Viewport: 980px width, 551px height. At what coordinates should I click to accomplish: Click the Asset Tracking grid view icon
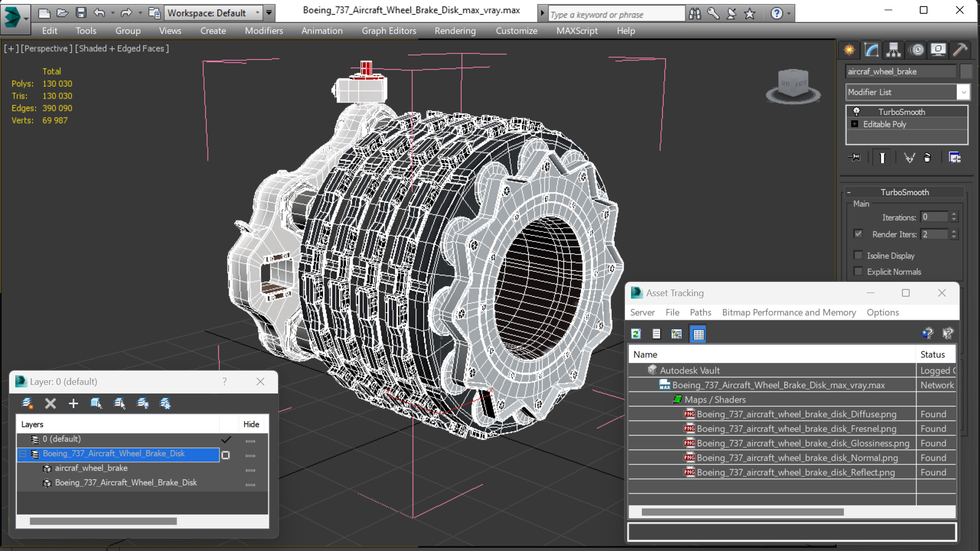click(698, 334)
